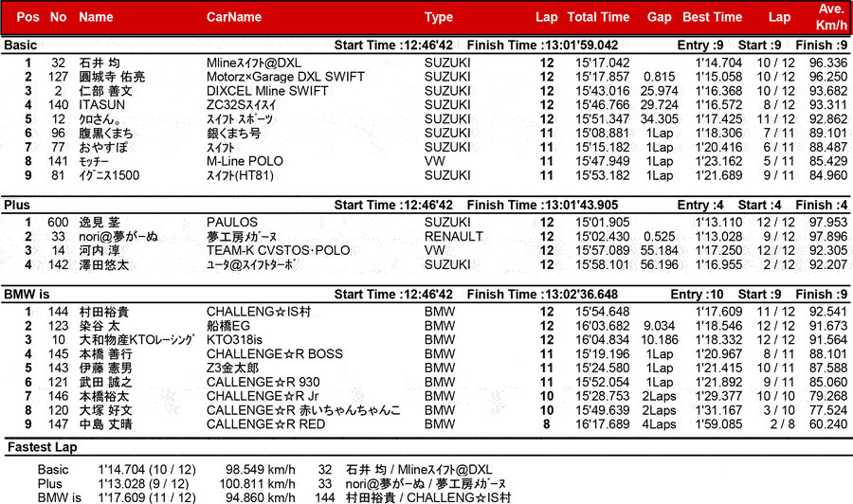
Task: Click car name 'CHALLENGE☆R Jr'
Action: pos(263,396)
